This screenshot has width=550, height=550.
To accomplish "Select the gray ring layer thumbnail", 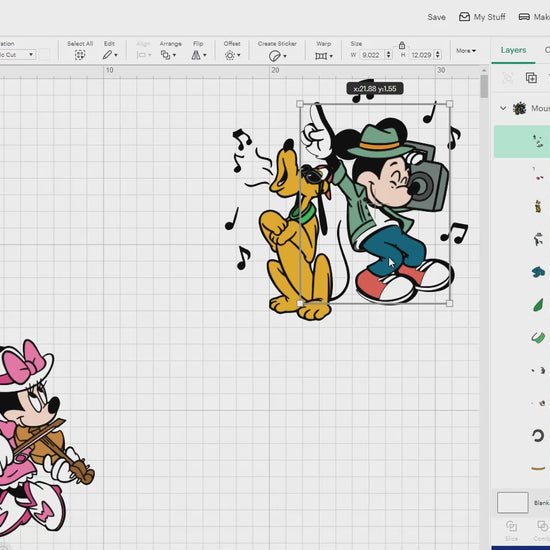I will point(538,436).
